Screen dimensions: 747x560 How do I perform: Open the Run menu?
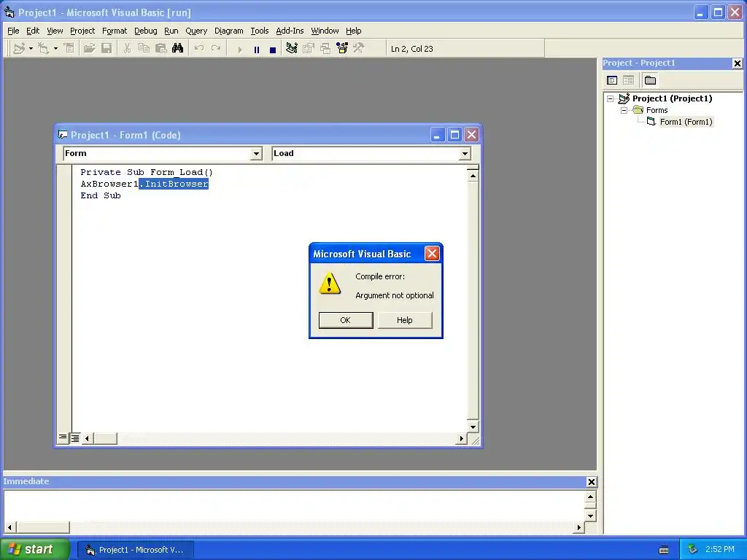pyautogui.click(x=171, y=31)
